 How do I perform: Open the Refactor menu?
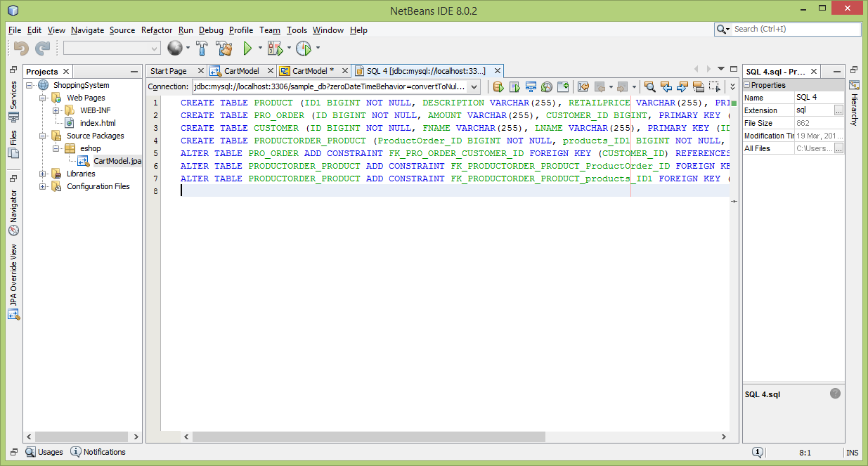(x=157, y=30)
